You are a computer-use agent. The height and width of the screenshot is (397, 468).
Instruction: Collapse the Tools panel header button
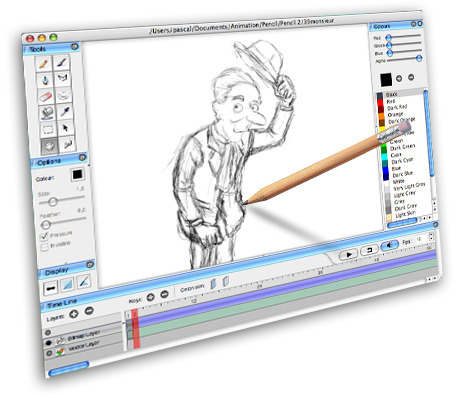[x=75, y=47]
